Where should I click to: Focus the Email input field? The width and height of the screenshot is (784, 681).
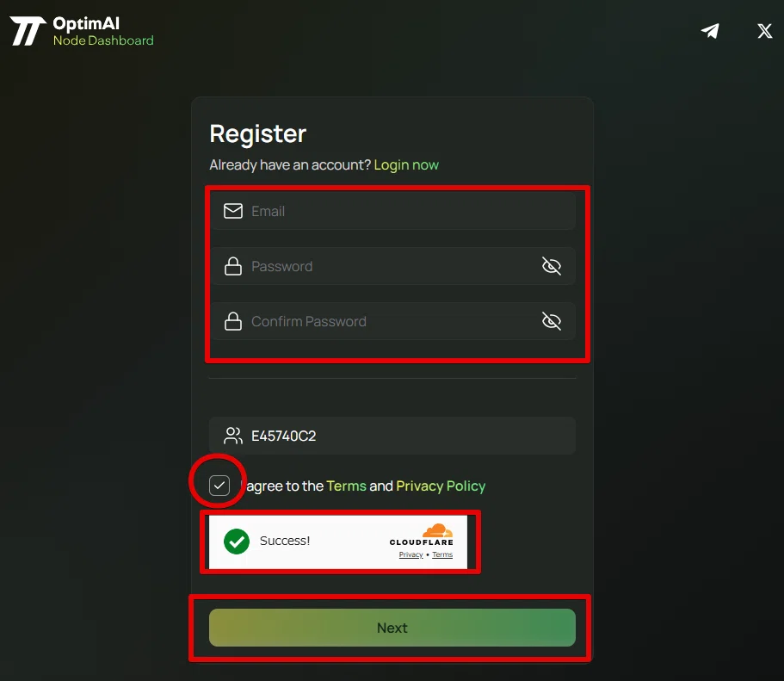[x=392, y=211]
